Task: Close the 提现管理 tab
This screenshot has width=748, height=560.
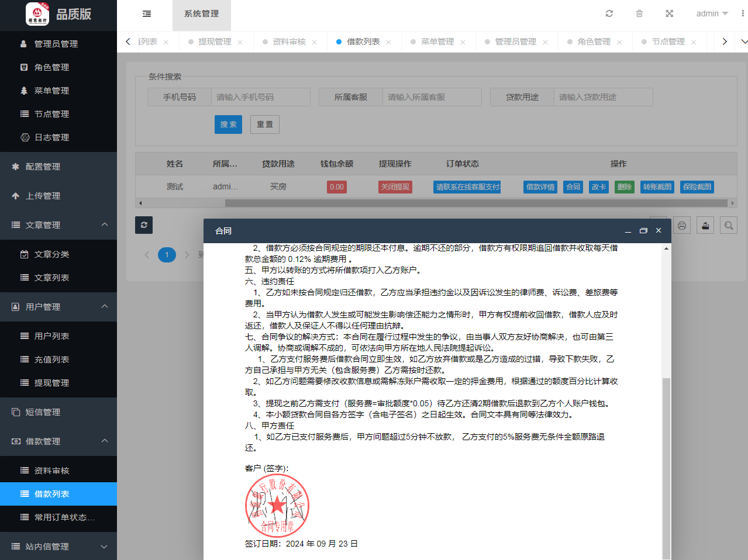Action: click(240, 42)
